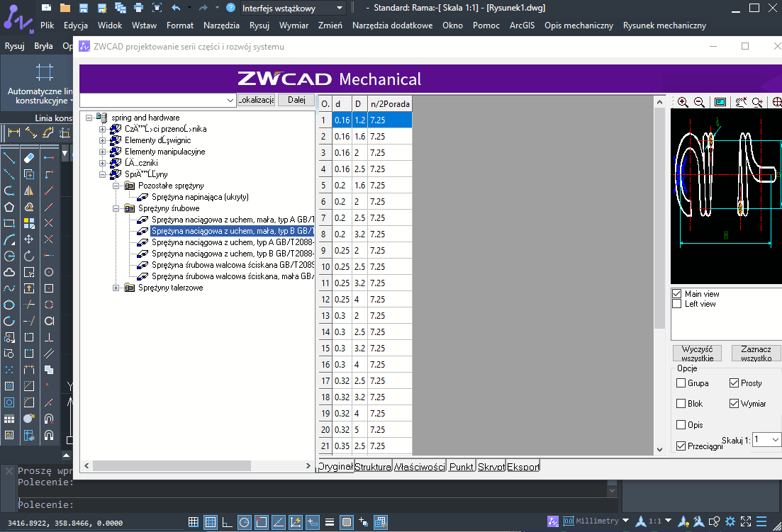Open the Millimetry units dropdown in status bar
The image size is (782, 532).
click(x=625, y=521)
